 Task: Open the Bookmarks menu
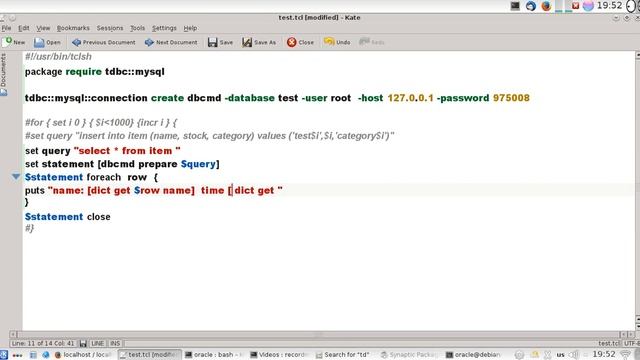pyautogui.click(x=73, y=28)
